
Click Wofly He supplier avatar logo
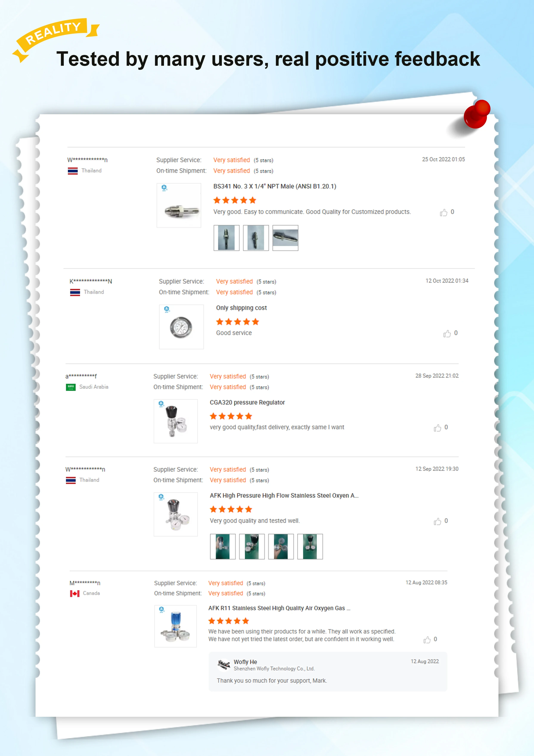224,665
